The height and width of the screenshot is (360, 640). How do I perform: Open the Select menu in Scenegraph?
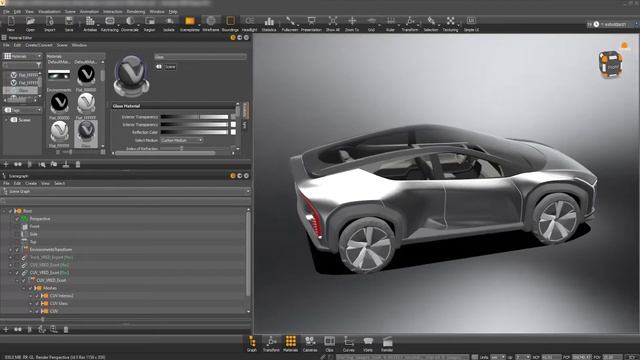coord(60,183)
